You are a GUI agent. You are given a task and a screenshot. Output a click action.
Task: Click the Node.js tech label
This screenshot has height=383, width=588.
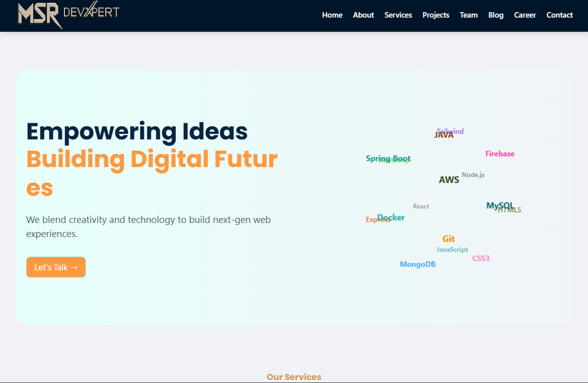tap(473, 175)
